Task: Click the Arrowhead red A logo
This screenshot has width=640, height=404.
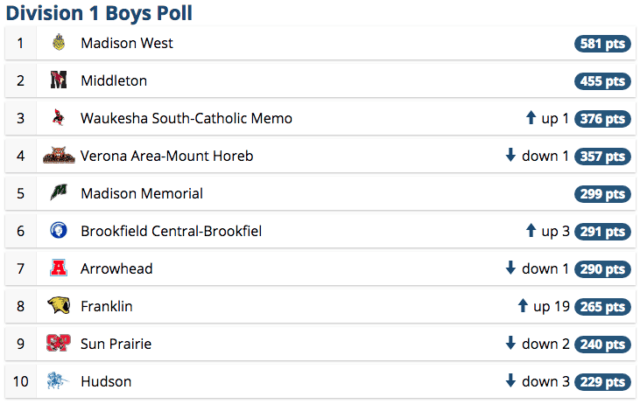Action: pos(59,268)
